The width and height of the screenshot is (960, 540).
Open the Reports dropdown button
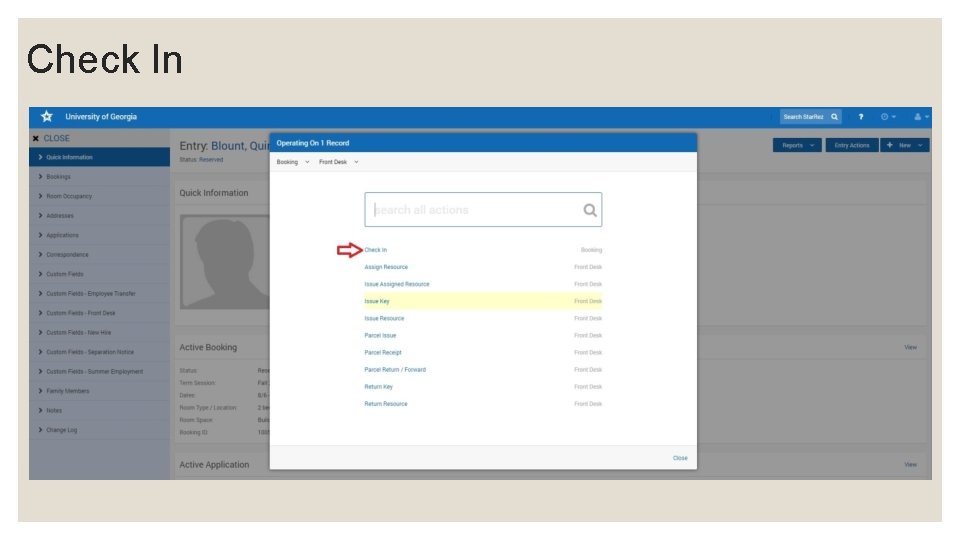click(797, 145)
